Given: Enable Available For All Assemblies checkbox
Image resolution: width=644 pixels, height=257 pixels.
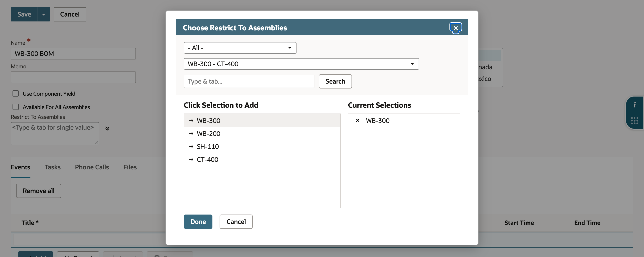Looking at the screenshot, I should click(16, 107).
